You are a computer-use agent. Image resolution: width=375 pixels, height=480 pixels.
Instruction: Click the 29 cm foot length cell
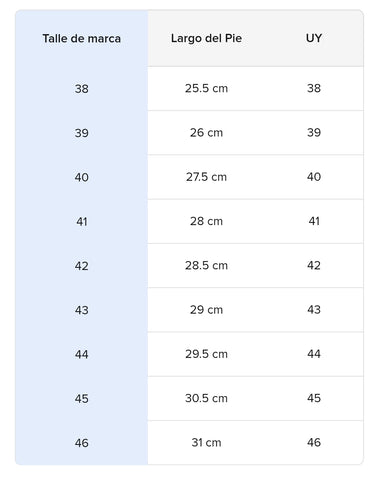(206, 310)
